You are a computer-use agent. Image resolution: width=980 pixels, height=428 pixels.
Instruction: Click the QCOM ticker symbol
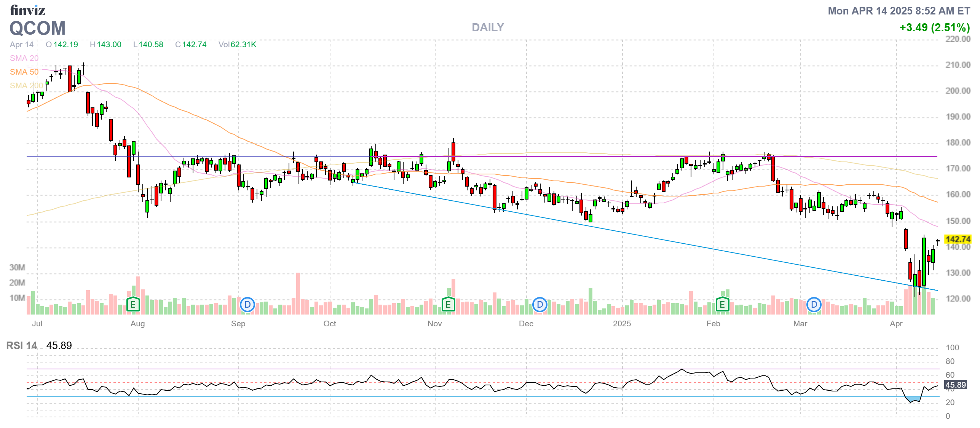coord(37,28)
